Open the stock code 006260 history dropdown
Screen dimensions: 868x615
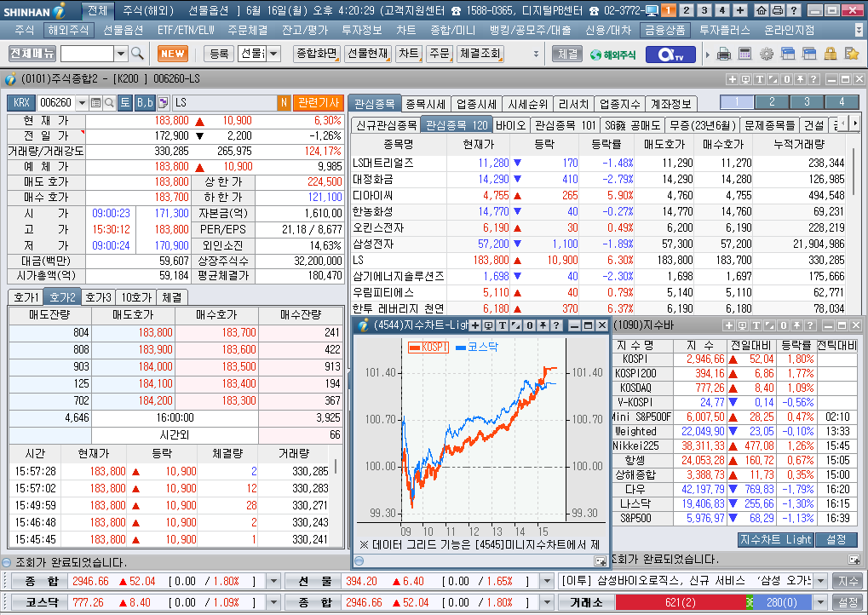coord(82,102)
